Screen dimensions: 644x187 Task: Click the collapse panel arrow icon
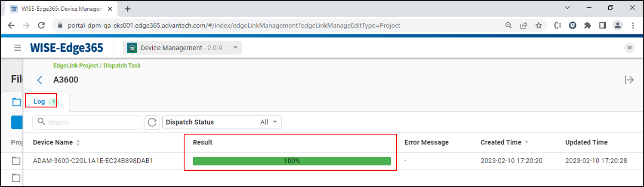coord(629,80)
